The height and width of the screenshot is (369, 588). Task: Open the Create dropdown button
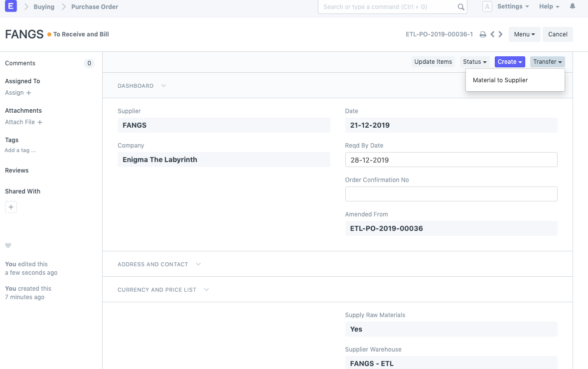pyautogui.click(x=509, y=62)
